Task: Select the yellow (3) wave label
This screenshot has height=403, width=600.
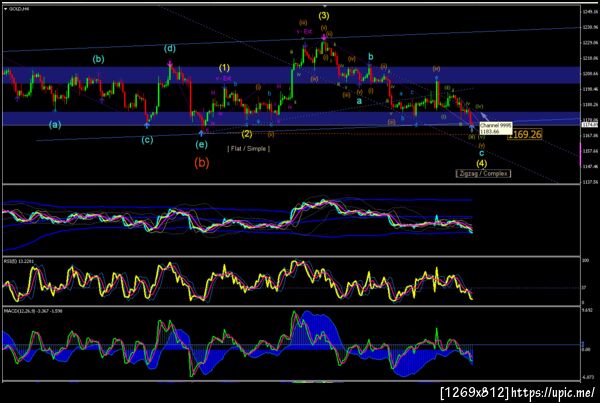Action: click(x=324, y=16)
